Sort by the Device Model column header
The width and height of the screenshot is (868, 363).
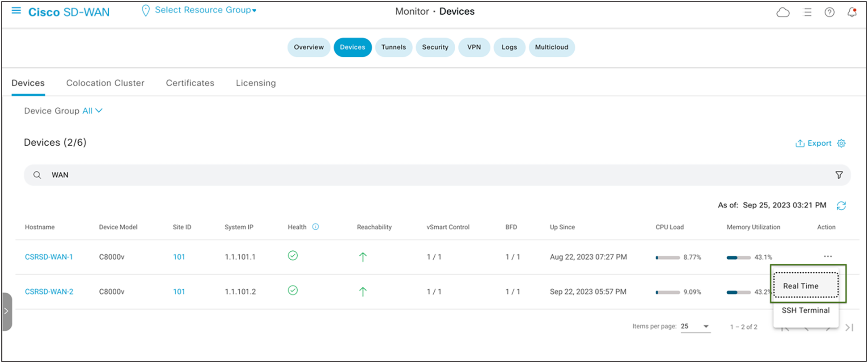click(118, 227)
